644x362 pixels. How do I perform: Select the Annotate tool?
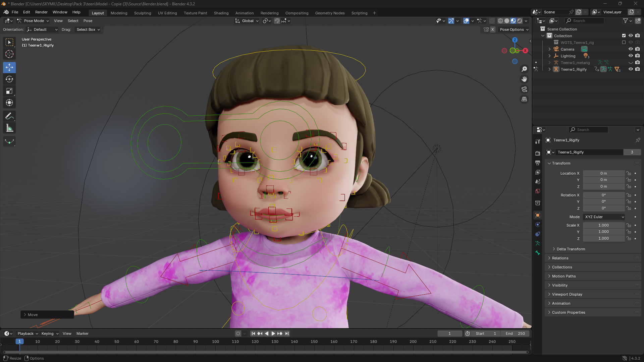[9, 116]
